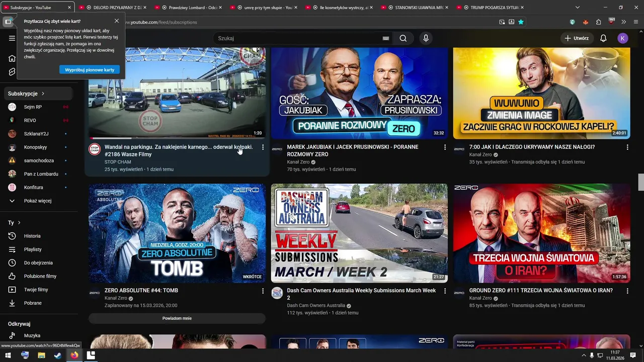Image resolution: width=644 pixels, height=362 pixels.
Task: Click the Windows Start button
Action: pyautogui.click(x=8, y=355)
